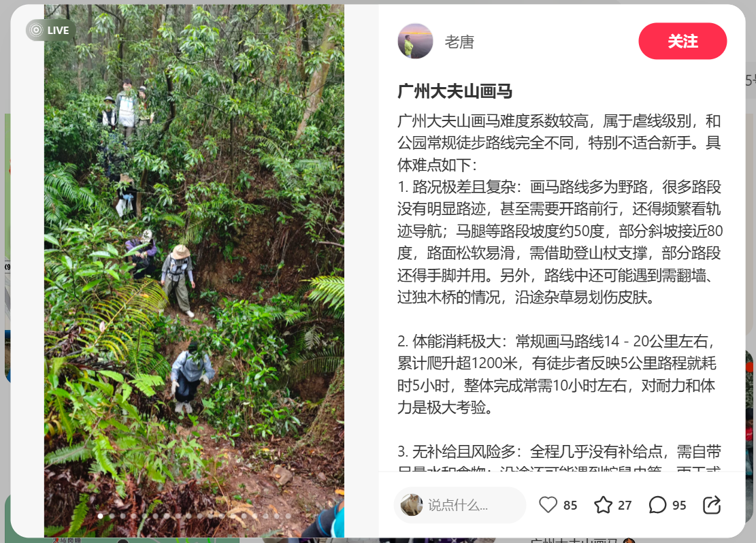Click the LIVE photo badge
Image resolution: width=756 pixels, height=543 pixels.
(50, 30)
